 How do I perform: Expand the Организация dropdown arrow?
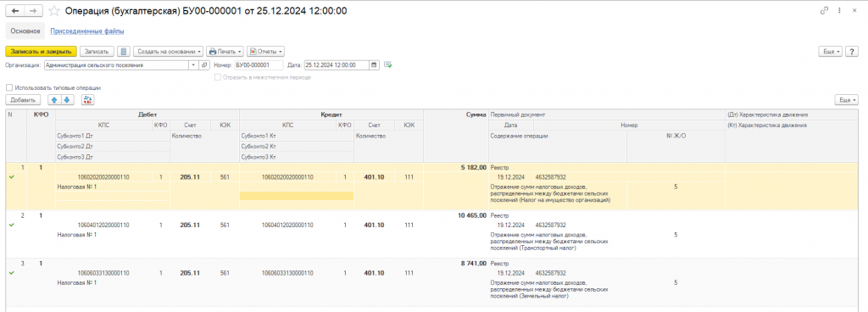(x=193, y=64)
